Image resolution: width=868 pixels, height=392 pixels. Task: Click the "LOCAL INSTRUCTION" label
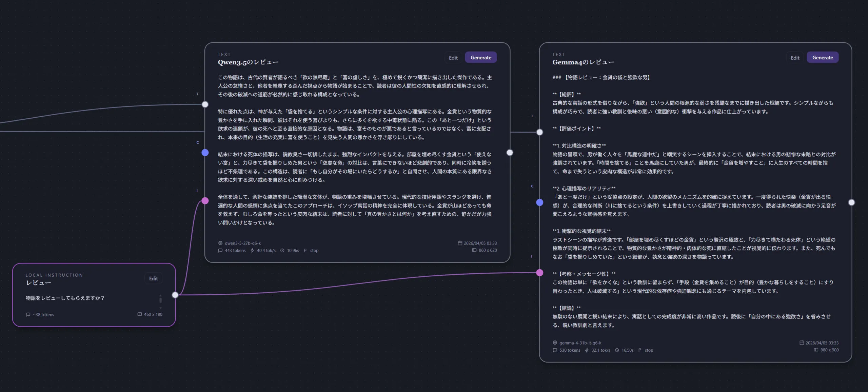coord(54,275)
